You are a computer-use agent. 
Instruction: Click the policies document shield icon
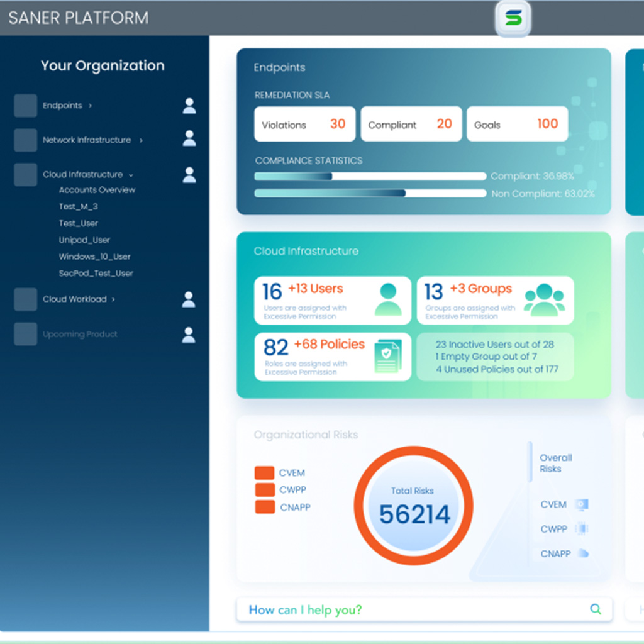(387, 357)
